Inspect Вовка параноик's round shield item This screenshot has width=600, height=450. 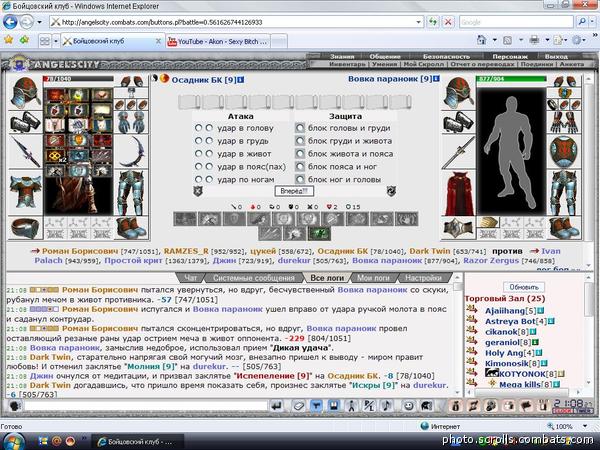(564, 152)
